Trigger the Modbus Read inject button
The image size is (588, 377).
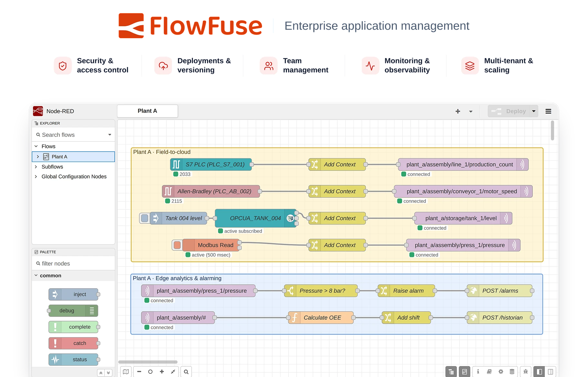pos(177,245)
